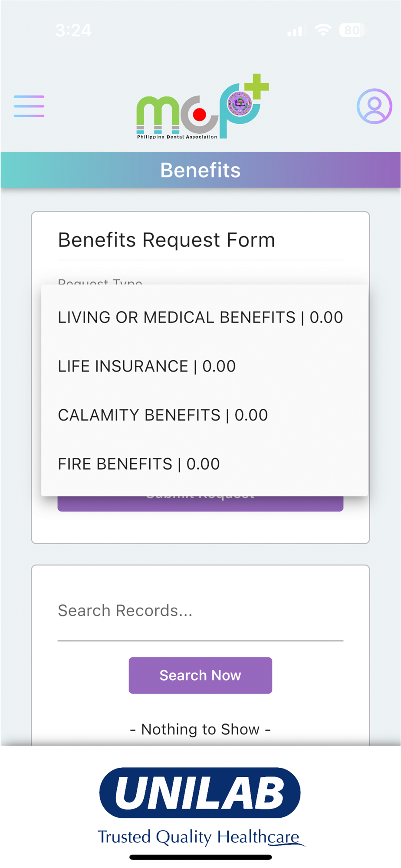401x868 pixels.
Task: Tap the MCP+ Philippine Dental Association logo
Action: (x=202, y=107)
